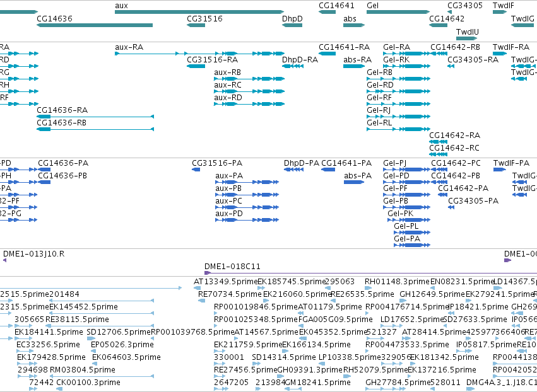This screenshot has width=537, height=392.
Task: Click the CG14642-PA protein label
Action: coord(463,188)
